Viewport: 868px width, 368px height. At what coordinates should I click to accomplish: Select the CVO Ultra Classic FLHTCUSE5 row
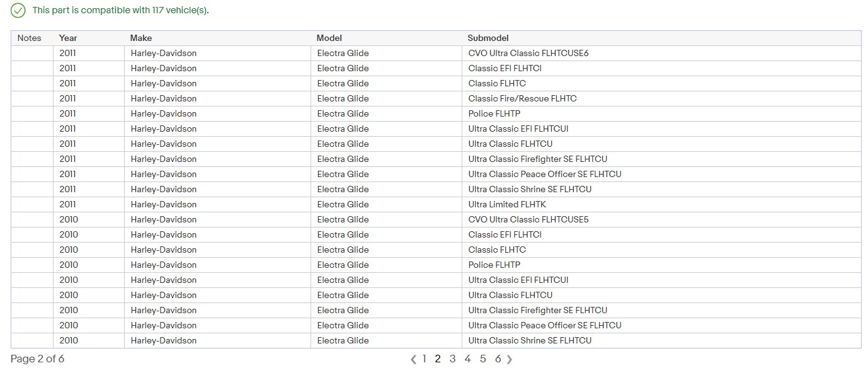point(528,219)
